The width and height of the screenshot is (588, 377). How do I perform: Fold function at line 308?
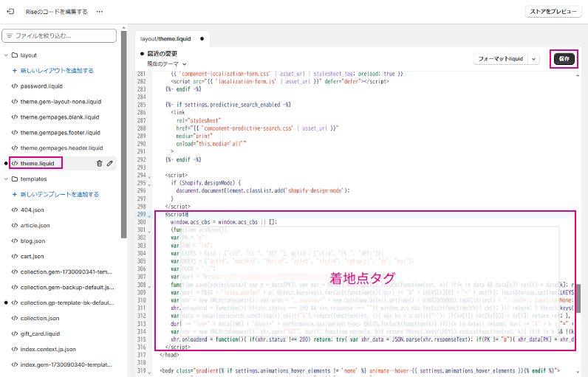tap(150, 286)
